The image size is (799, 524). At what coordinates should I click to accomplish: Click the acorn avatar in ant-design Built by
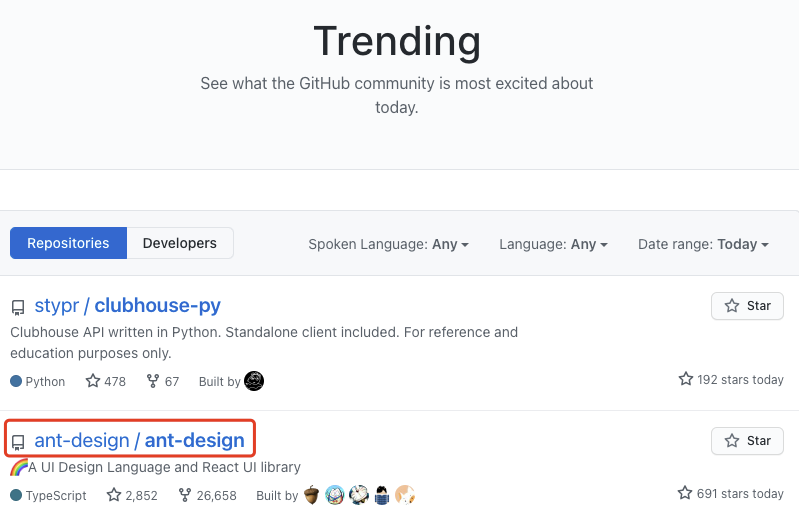(311, 495)
